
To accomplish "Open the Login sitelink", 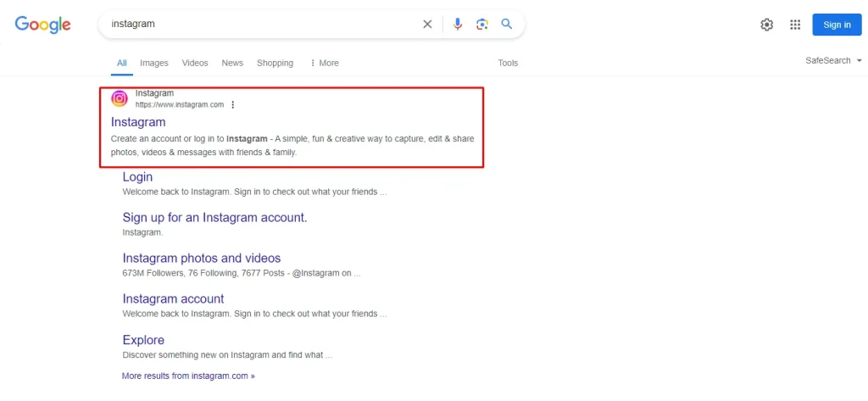I will coord(137,177).
